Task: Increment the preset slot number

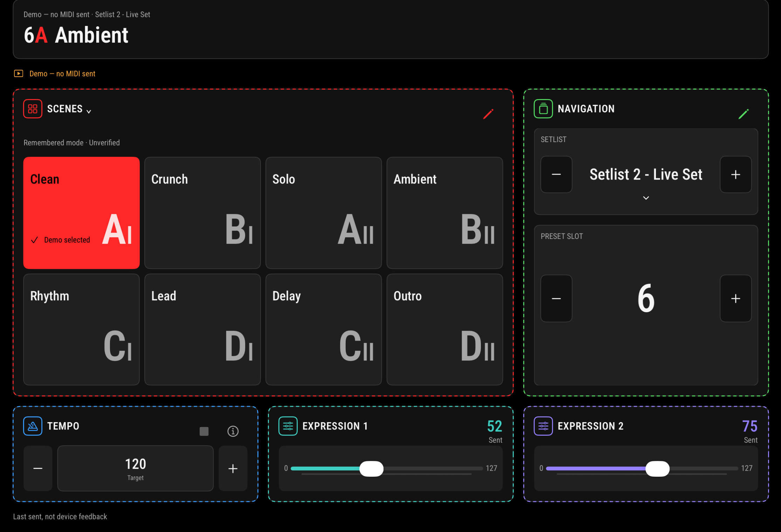Action: click(x=735, y=298)
